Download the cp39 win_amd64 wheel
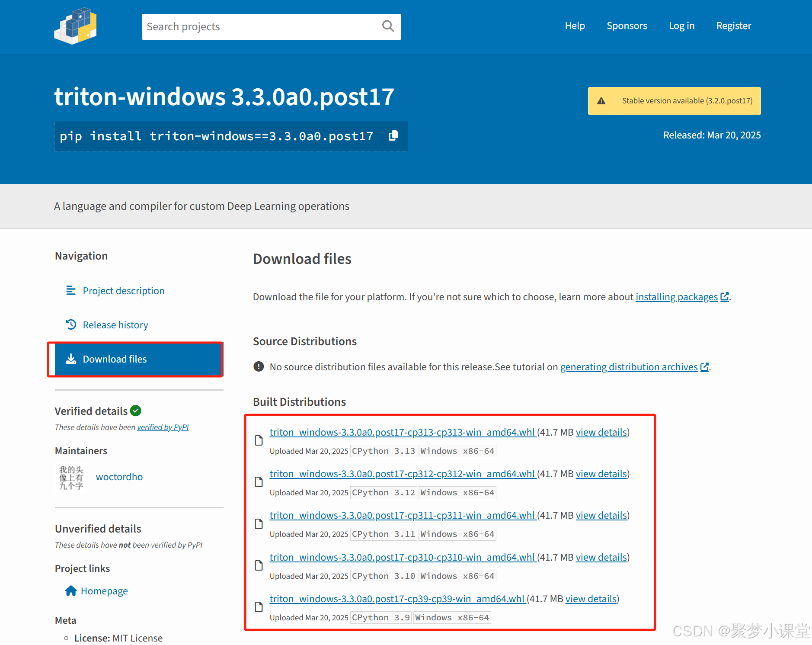 (x=397, y=599)
